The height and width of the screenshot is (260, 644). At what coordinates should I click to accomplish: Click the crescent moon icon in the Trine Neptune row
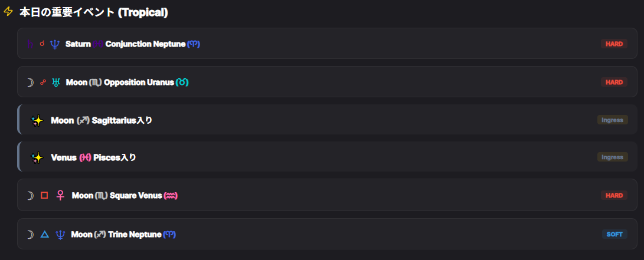(x=30, y=235)
